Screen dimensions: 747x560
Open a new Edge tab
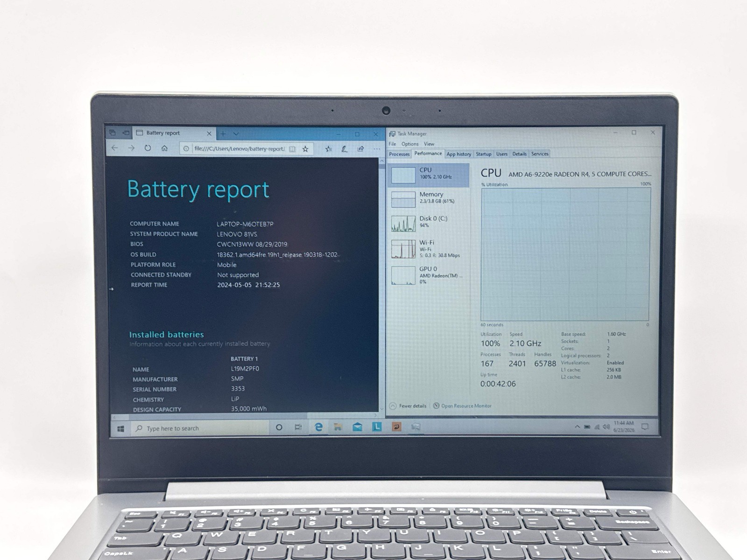coord(223,134)
